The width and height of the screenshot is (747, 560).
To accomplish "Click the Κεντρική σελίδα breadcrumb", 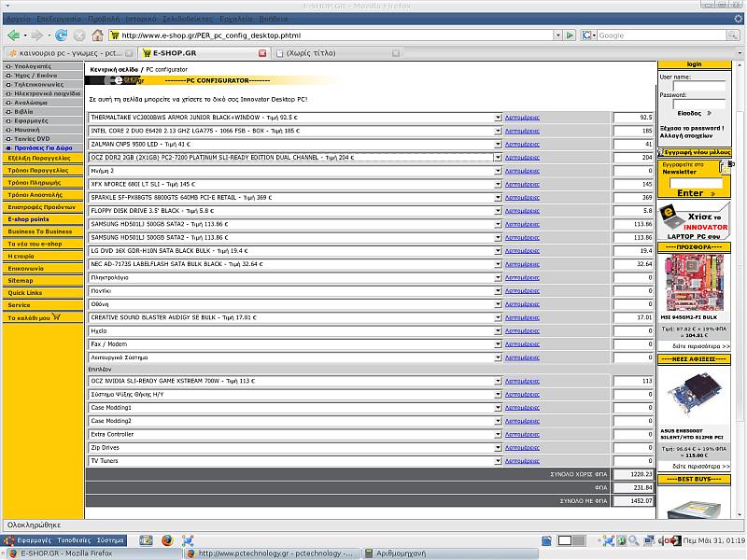I will [114, 69].
